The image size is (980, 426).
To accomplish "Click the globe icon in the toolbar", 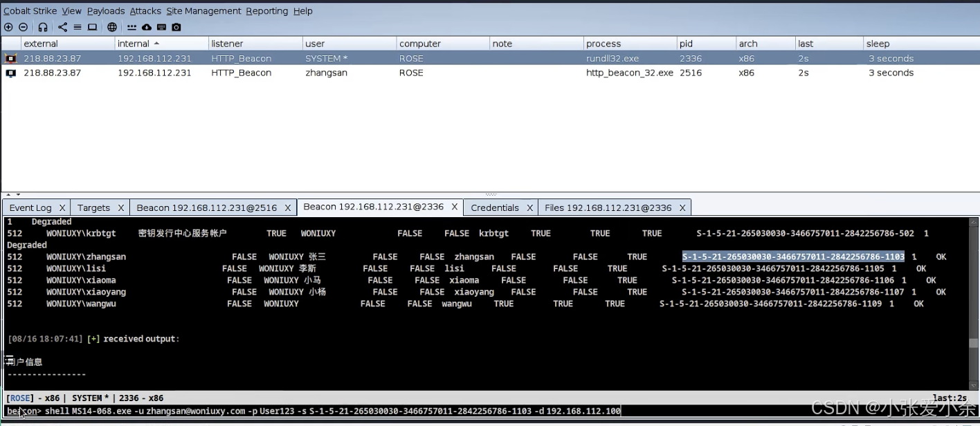I will coord(112,27).
